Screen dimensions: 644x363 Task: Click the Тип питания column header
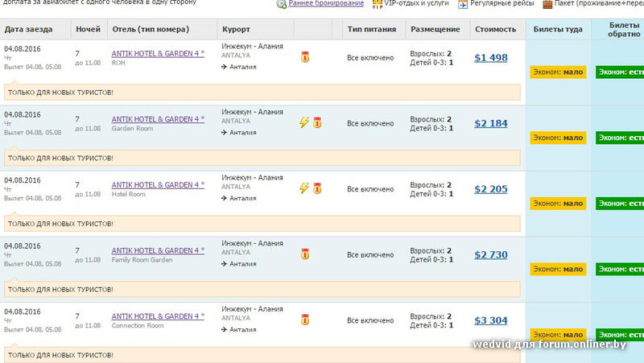tap(374, 29)
